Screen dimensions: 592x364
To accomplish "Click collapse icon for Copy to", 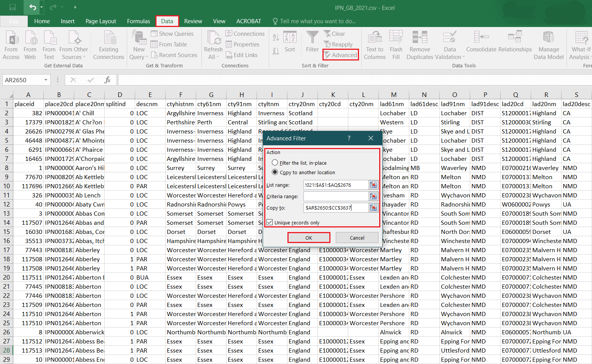I will [x=373, y=208].
